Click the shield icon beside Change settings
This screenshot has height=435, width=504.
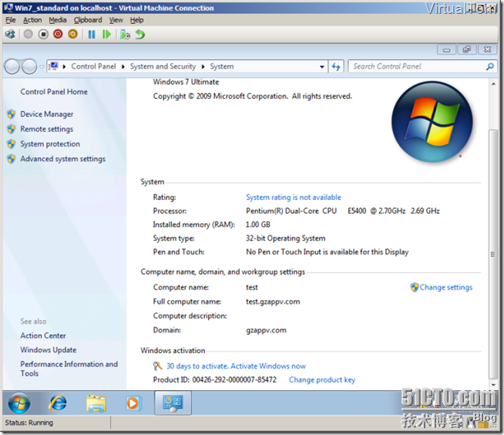[x=415, y=287]
